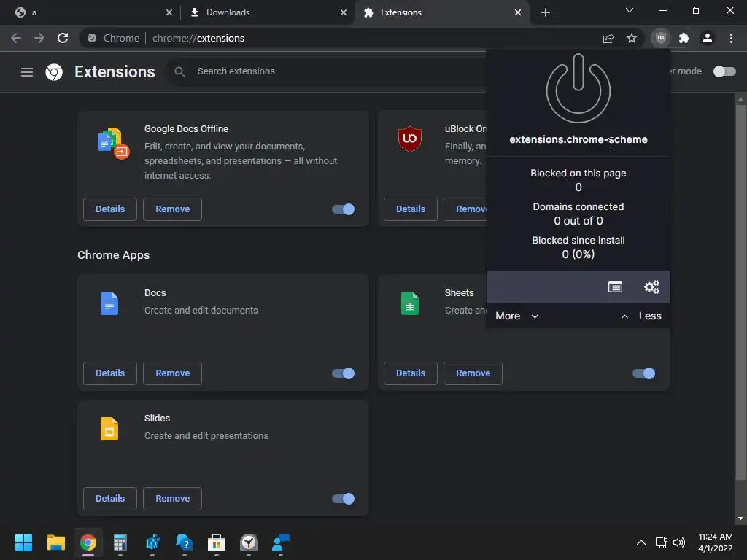Open Chrome three-dot menu
The width and height of the screenshot is (747, 560).
click(731, 38)
